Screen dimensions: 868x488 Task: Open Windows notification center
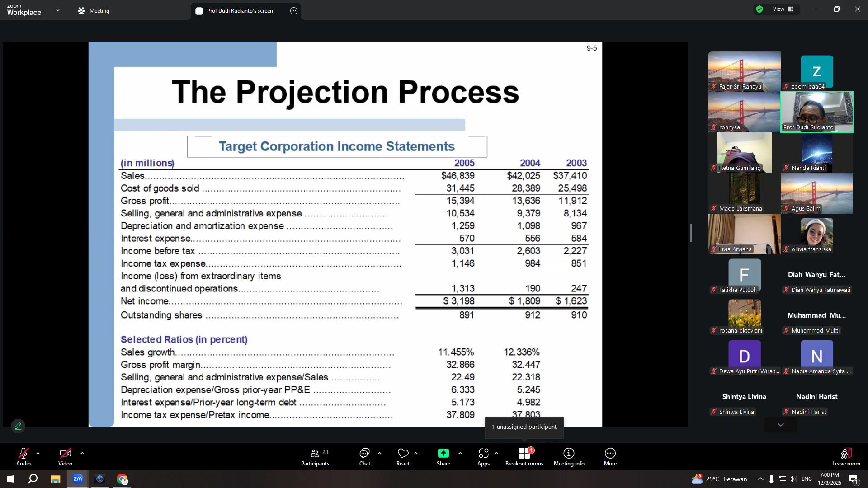tap(854, 479)
